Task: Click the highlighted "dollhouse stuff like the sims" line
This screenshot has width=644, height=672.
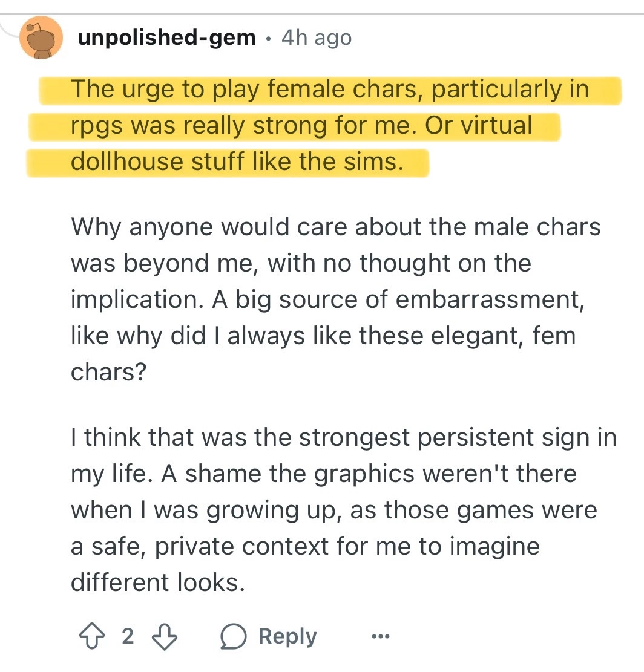Action: click(x=236, y=162)
